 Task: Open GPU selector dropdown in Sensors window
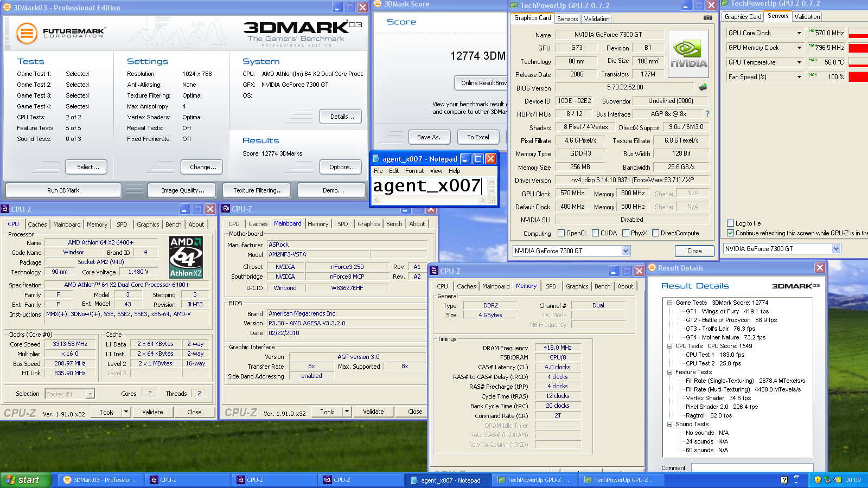(836, 248)
